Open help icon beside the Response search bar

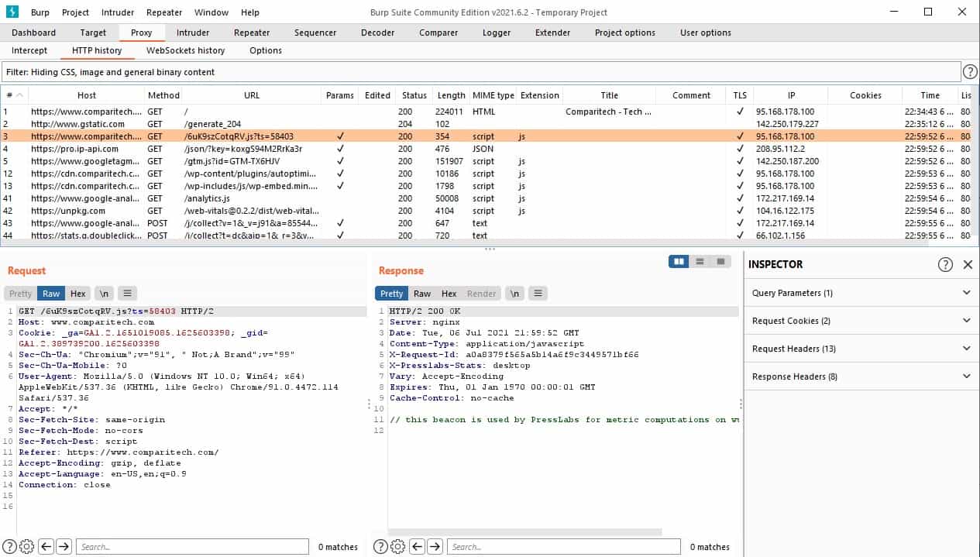pyautogui.click(x=381, y=547)
